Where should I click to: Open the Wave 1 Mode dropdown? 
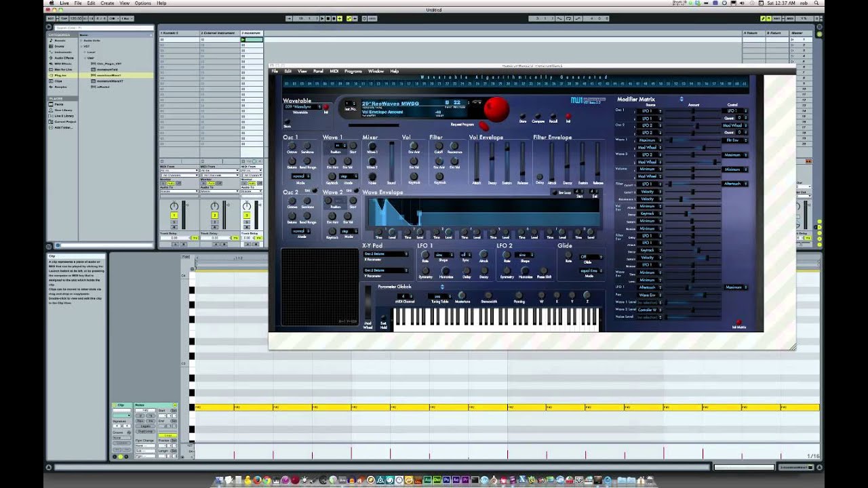[349, 176]
